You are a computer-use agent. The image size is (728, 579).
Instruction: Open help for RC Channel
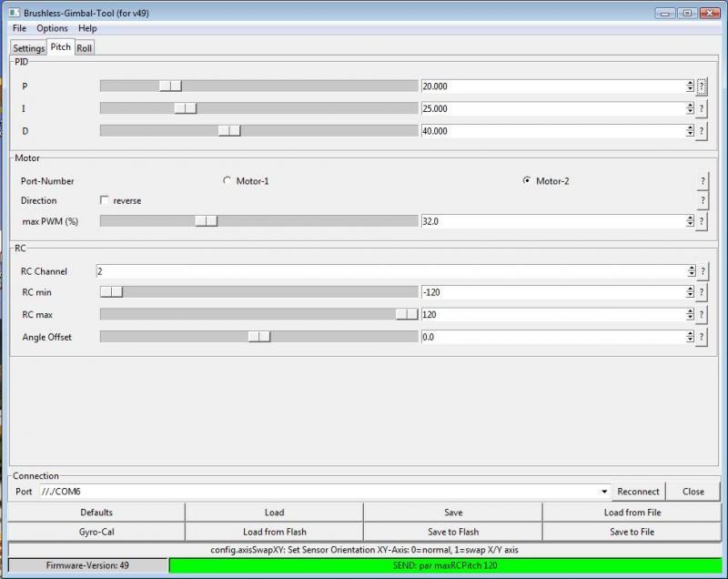pos(702,271)
